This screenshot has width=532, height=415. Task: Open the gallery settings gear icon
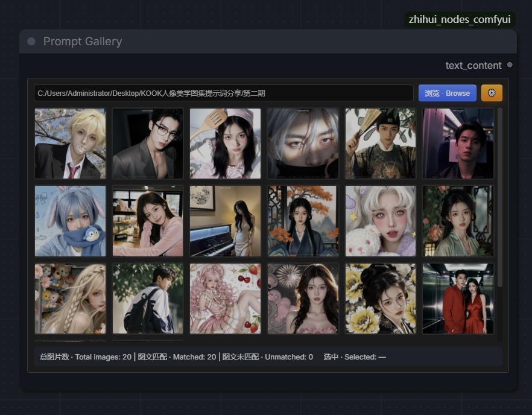tap(491, 93)
